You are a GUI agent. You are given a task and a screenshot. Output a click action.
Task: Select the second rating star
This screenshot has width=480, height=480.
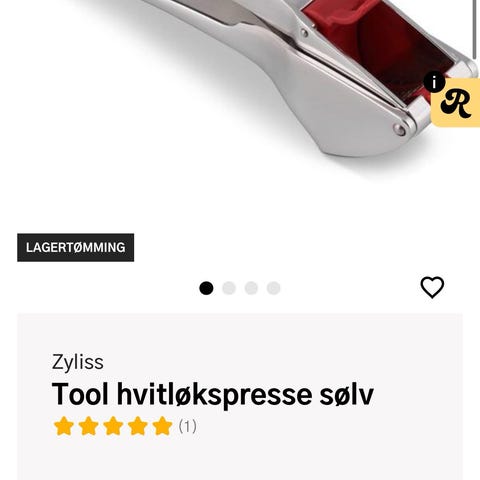tap(88, 426)
